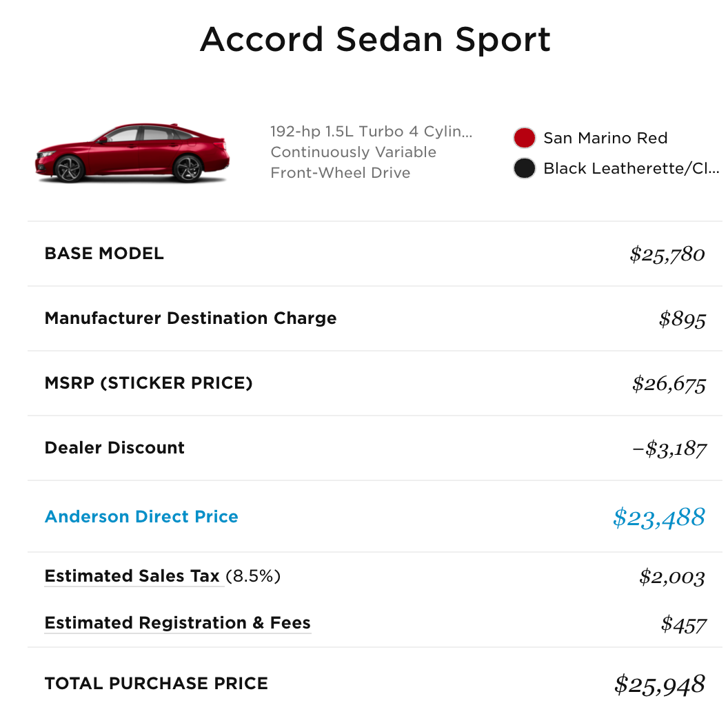This screenshot has height=714, width=728.
Task: Click the MSRP (STICKER PRICE) label
Action: 149,383
